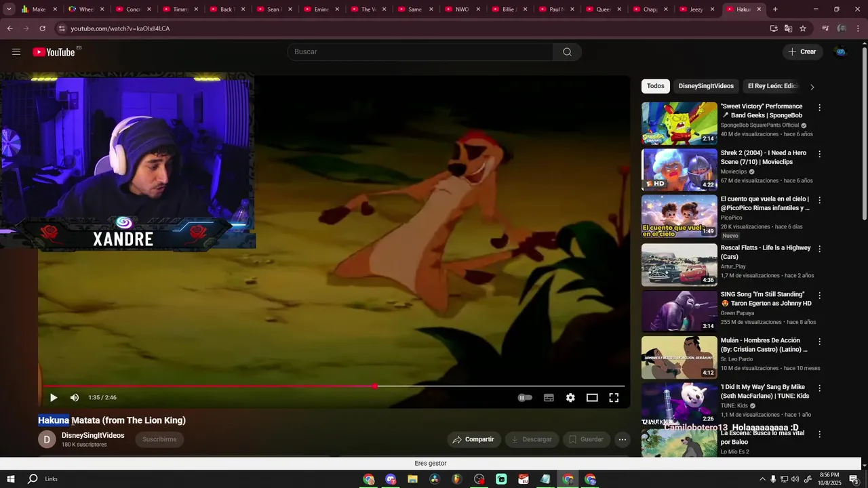The image size is (868, 488).
Task: Open a new Chrome tab
Action: tap(775, 9)
